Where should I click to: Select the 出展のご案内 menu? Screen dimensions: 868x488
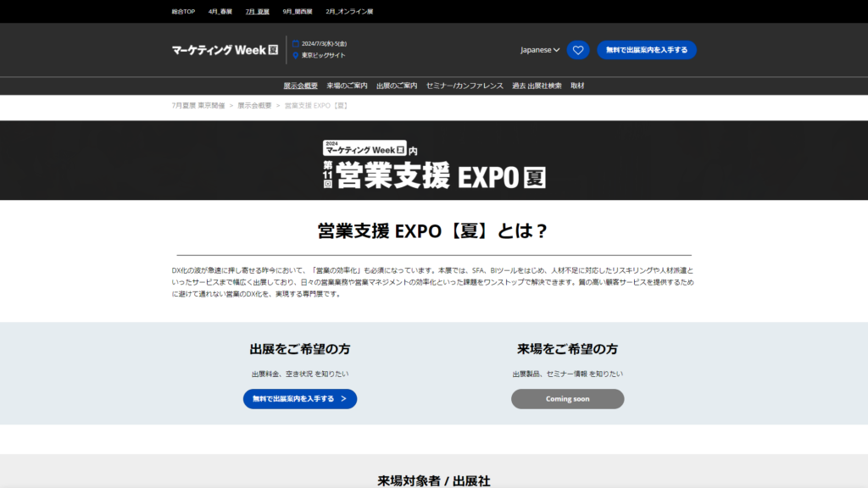point(397,86)
